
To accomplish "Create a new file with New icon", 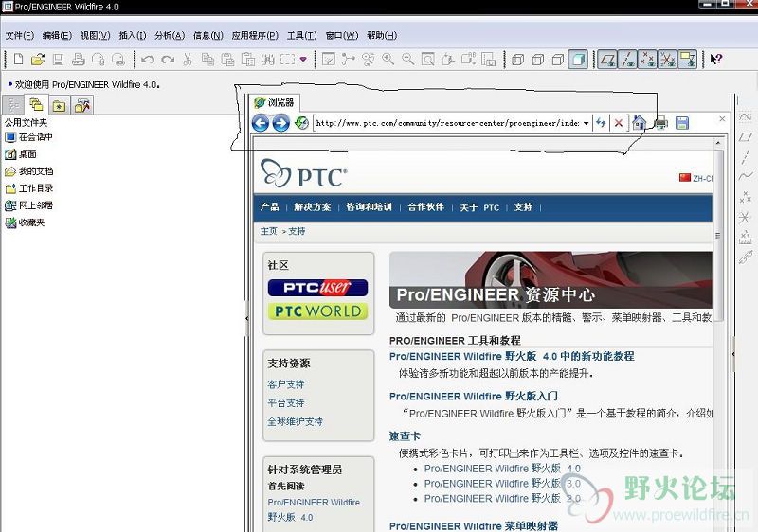I will [18, 60].
